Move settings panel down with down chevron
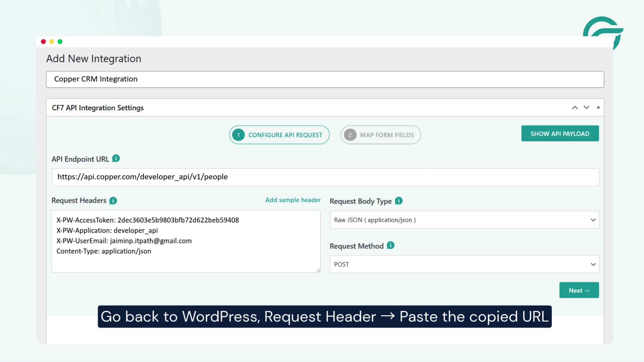Image resolution: width=644 pixels, height=362 pixels. 586,108
